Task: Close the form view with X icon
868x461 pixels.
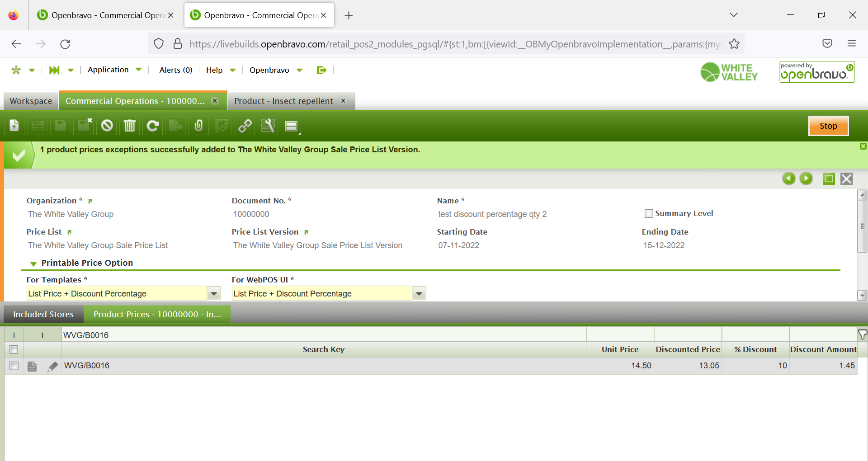Action: [847, 179]
